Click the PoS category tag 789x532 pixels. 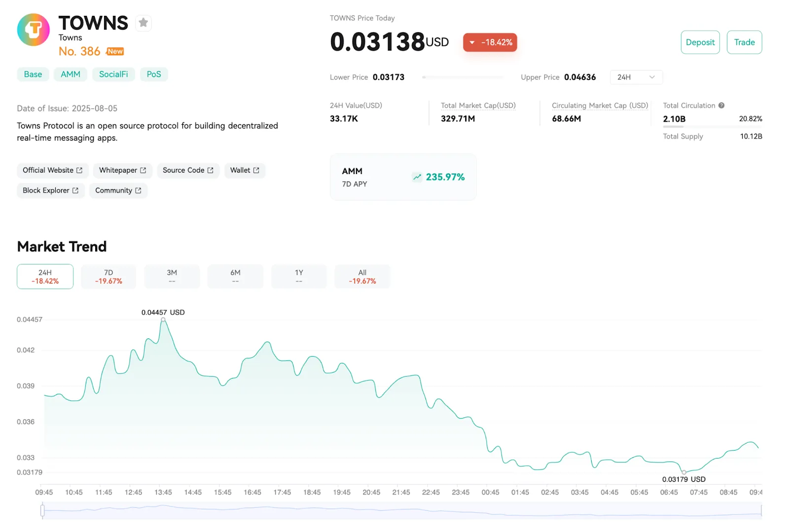point(154,74)
